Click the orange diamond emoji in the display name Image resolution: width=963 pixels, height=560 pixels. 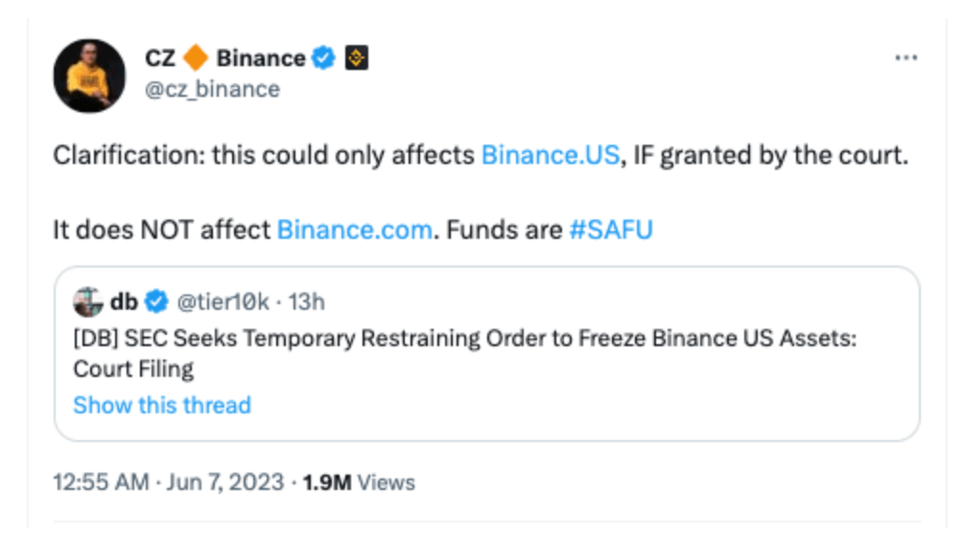[196, 58]
